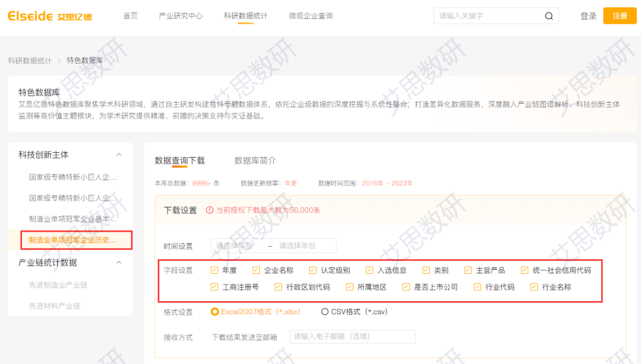
Task: Toggle the 主营产品 checkbox
Action: point(468,270)
